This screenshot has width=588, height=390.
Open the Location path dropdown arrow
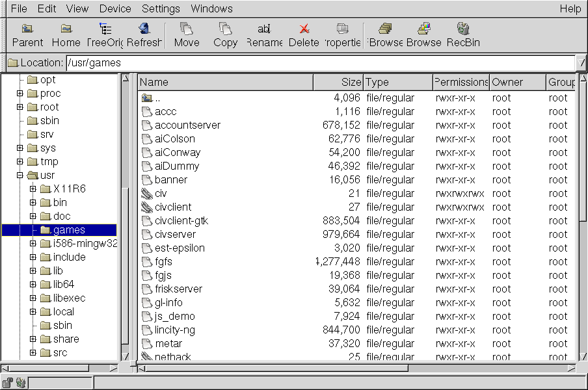tap(580, 63)
